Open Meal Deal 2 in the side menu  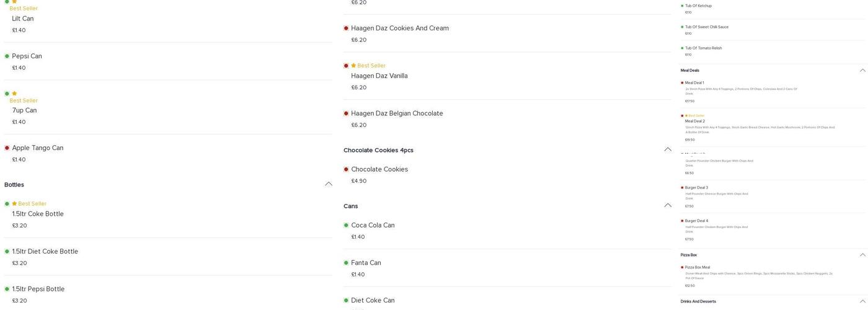[695, 122]
